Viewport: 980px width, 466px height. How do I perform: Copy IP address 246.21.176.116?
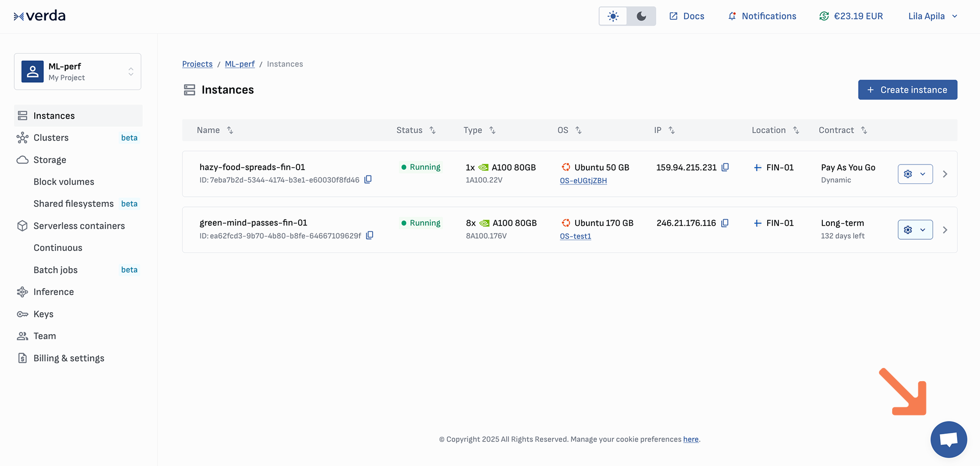coord(724,223)
